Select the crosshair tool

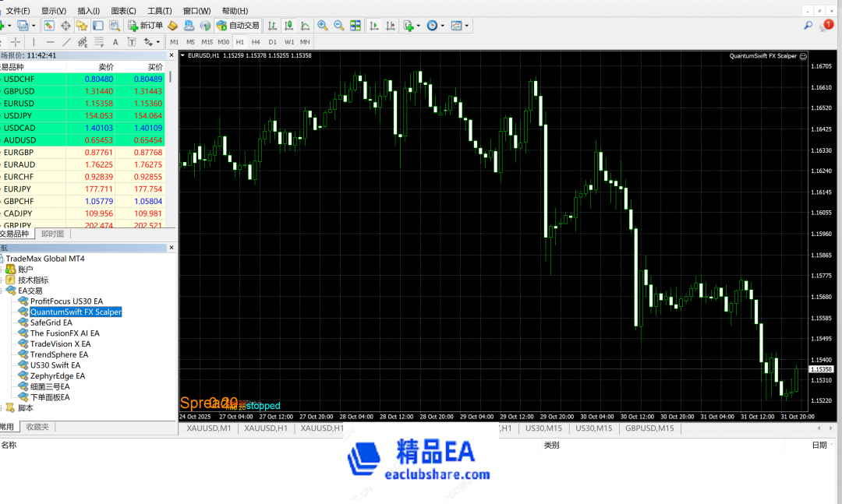coord(15,41)
